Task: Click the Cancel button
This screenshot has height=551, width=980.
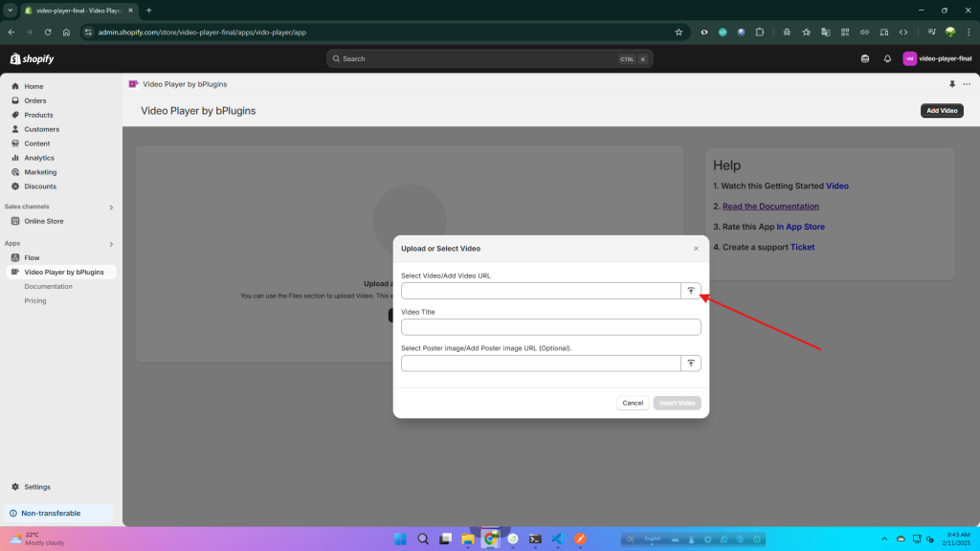Action: point(633,403)
